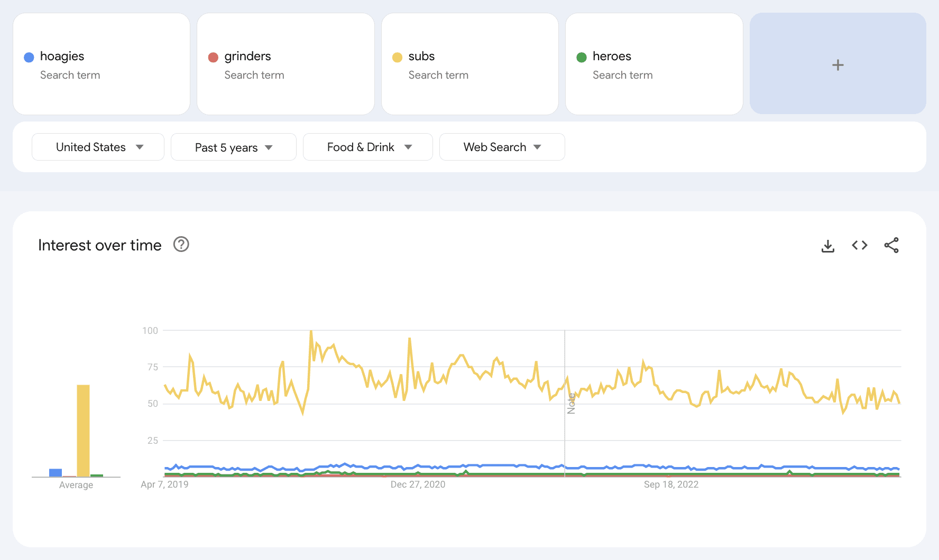Image resolution: width=939 pixels, height=560 pixels.
Task: Open the United States region dropdown
Action: (x=98, y=147)
